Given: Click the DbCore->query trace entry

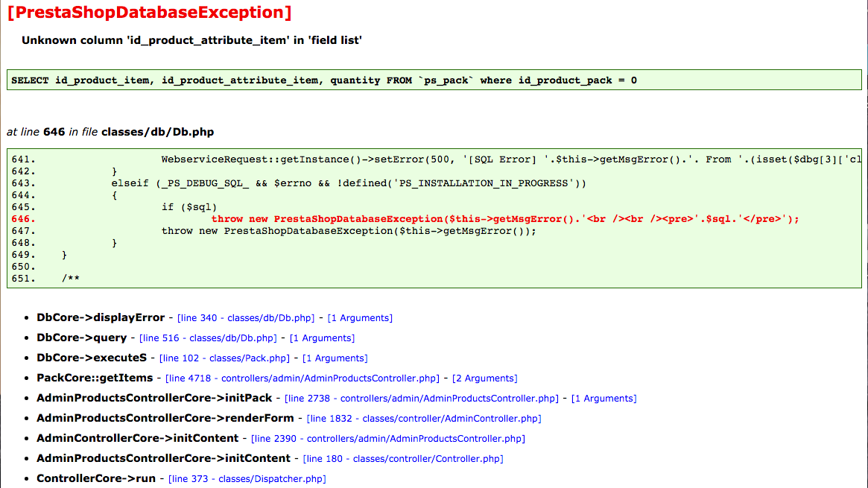Looking at the screenshot, I should point(82,338).
